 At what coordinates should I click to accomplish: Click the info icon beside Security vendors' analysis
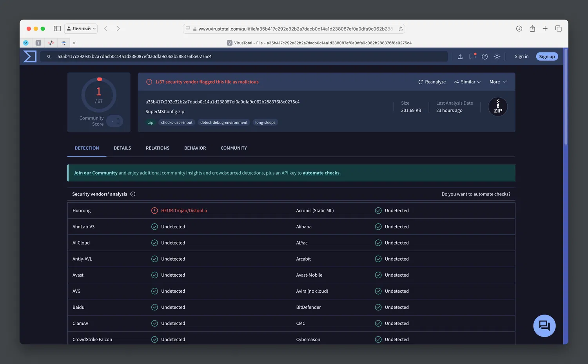click(133, 194)
